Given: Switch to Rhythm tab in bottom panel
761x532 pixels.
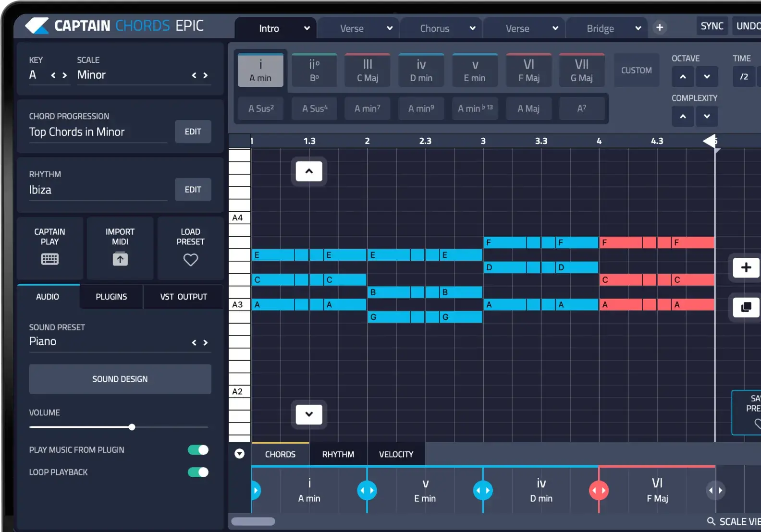Looking at the screenshot, I should coord(338,454).
